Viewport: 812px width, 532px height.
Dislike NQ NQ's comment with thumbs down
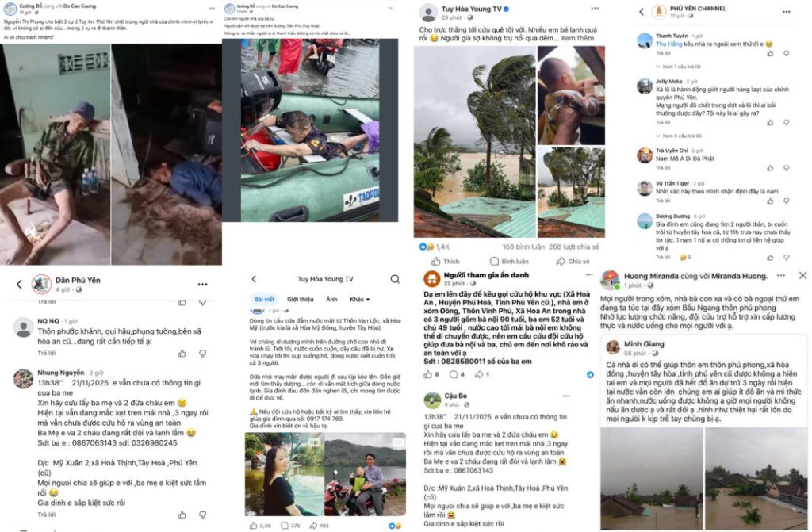202,354
